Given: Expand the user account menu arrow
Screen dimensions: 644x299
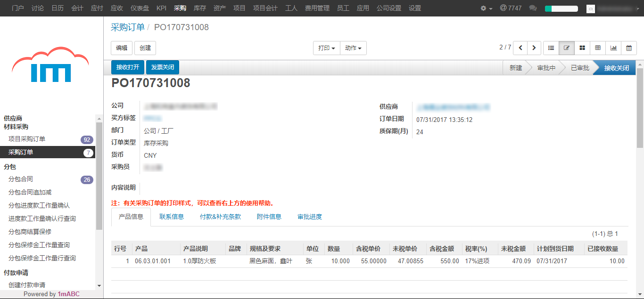Looking at the screenshot, I should coord(638,8).
